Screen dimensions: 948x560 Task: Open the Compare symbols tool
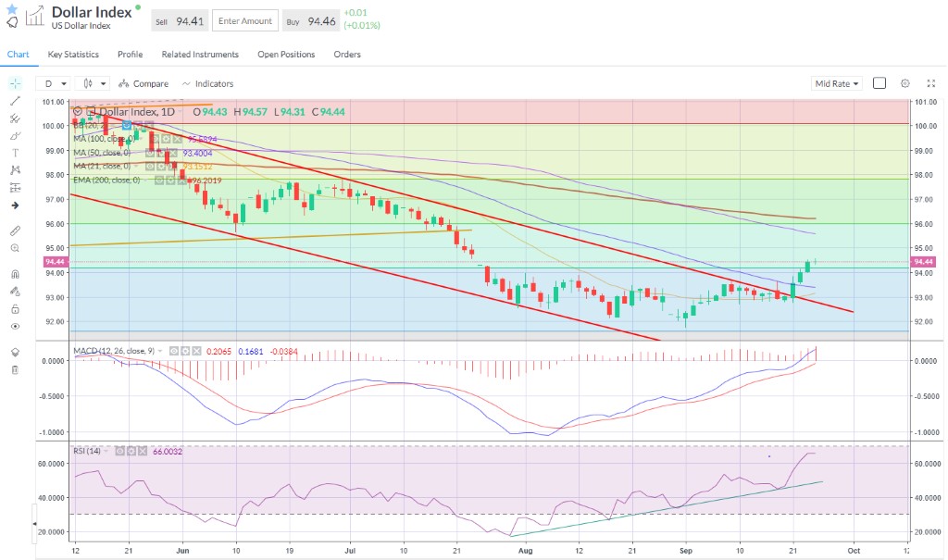[143, 84]
